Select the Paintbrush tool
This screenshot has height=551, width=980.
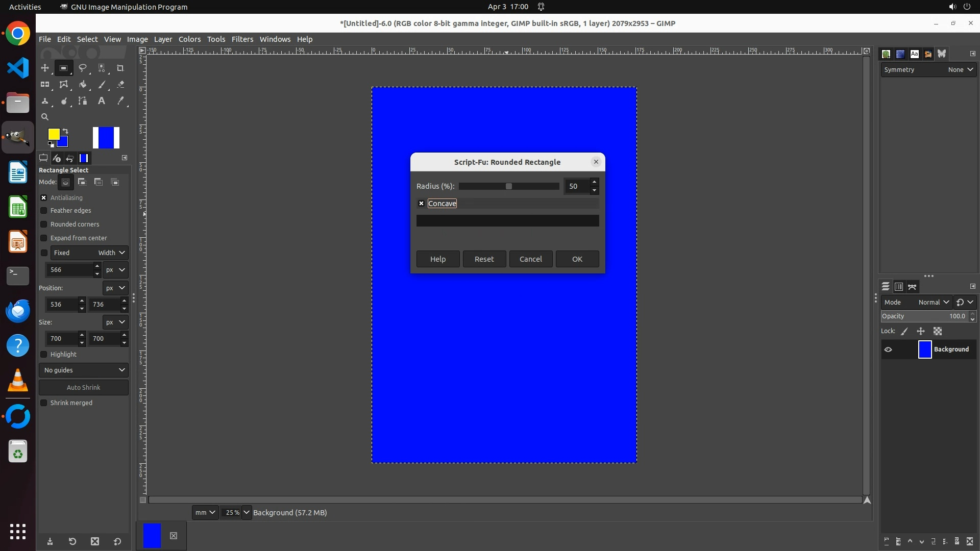pos(102,85)
